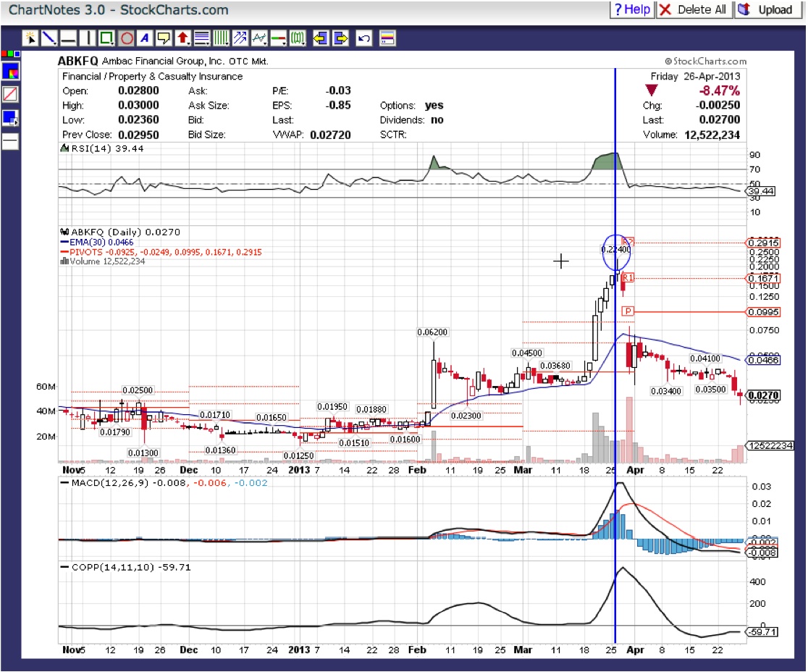Choose the vertical green cycle lines tool
The width and height of the screenshot is (808, 672).
tap(220, 38)
